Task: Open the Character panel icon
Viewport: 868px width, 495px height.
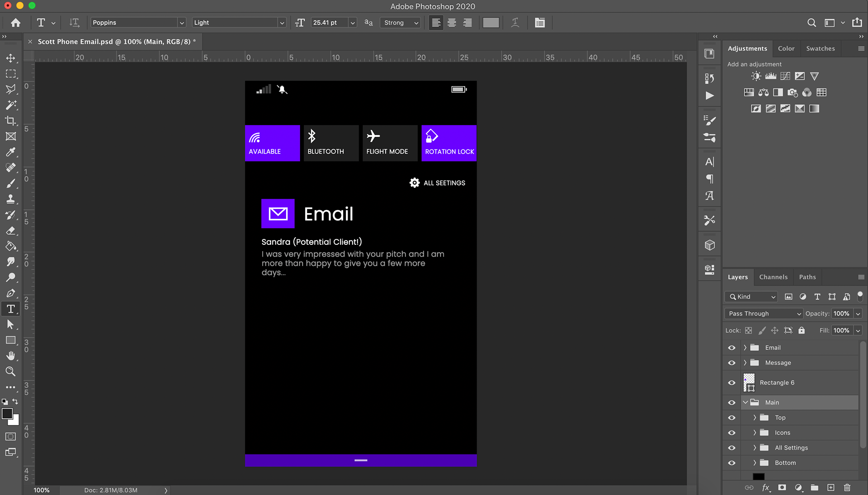Action: point(709,162)
